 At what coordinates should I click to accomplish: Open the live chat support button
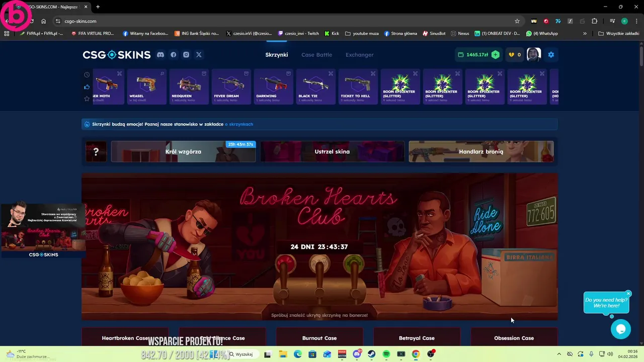[x=621, y=329]
